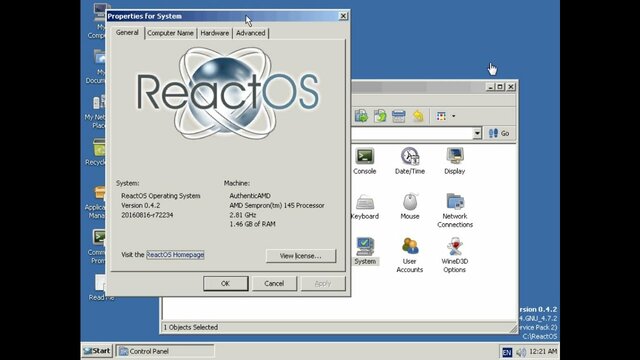The width and height of the screenshot is (640, 360).
Task: Dismiss dialog with the Cancel button
Action: pos(274,283)
